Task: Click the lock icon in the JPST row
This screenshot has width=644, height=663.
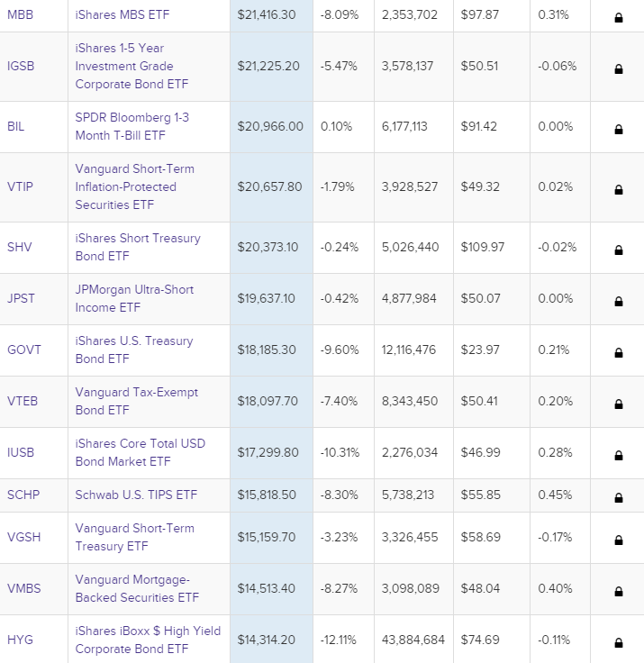Action: [618, 302]
